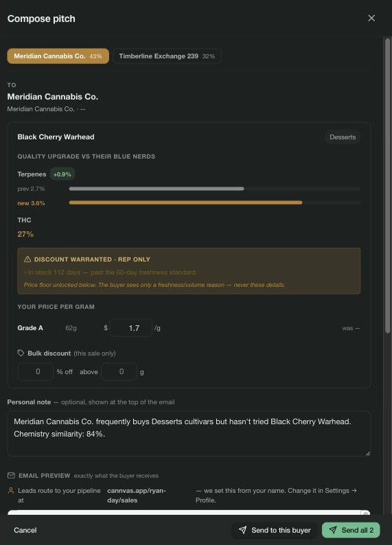
Task: Click the discount warning triangle icon
Action: [27, 259]
